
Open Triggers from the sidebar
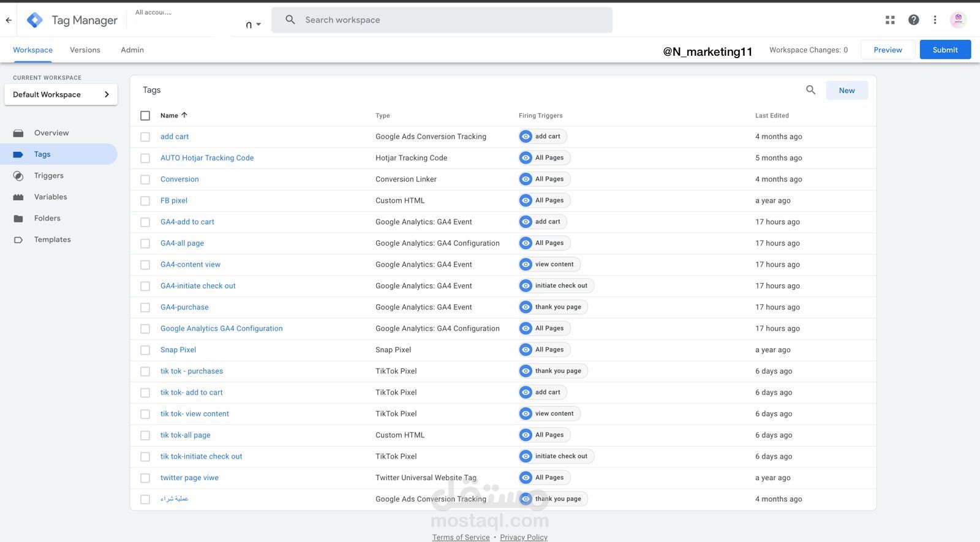coord(48,176)
